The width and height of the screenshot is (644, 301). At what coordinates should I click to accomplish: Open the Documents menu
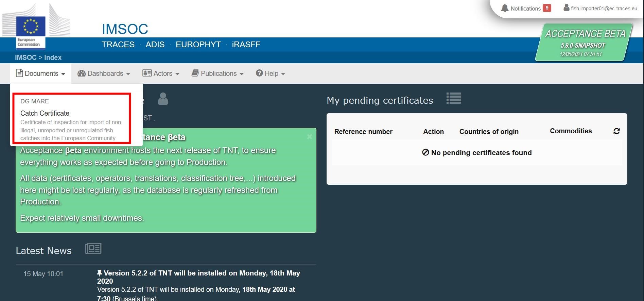40,73
